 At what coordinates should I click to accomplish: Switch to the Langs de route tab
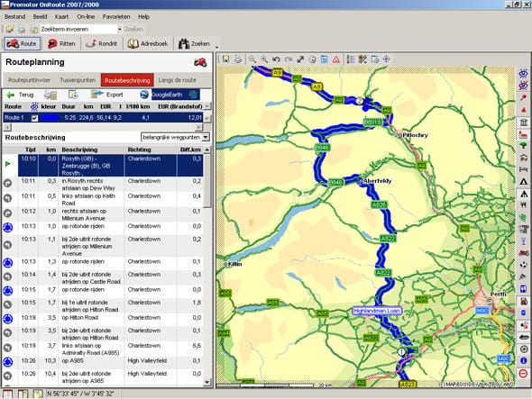(177, 80)
